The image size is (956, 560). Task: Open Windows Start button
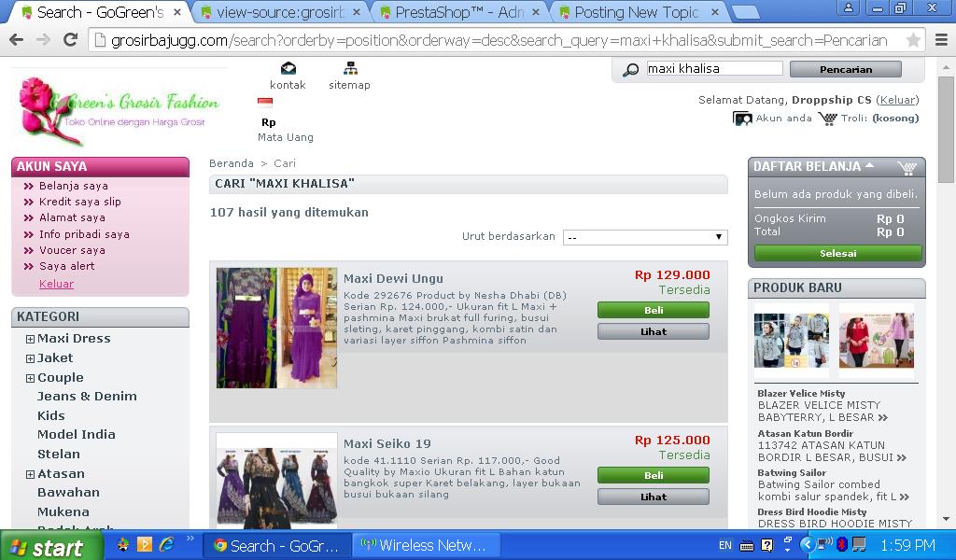pyautogui.click(x=50, y=547)
